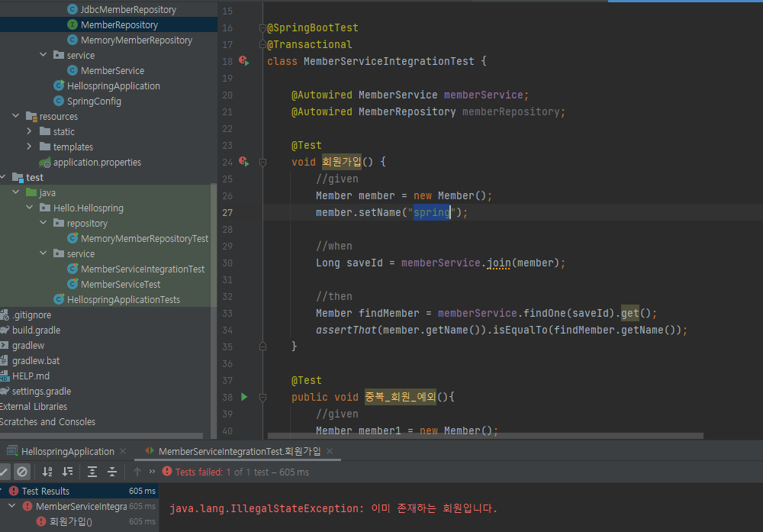
Task: Click line number 27 in gutter
Action: tap(227, 213)
